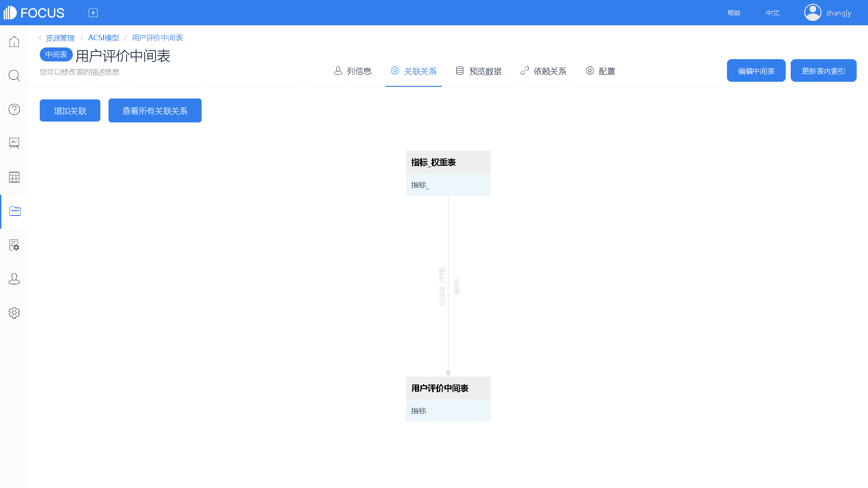
Task: Navigate to 资源管理 breadcrumb
Action: coord(60,38)
